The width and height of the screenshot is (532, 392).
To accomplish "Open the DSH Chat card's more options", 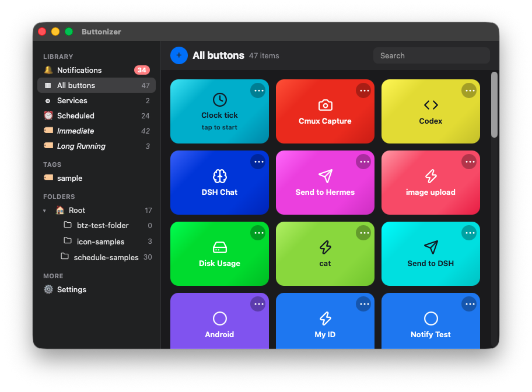I will [258, 162].
